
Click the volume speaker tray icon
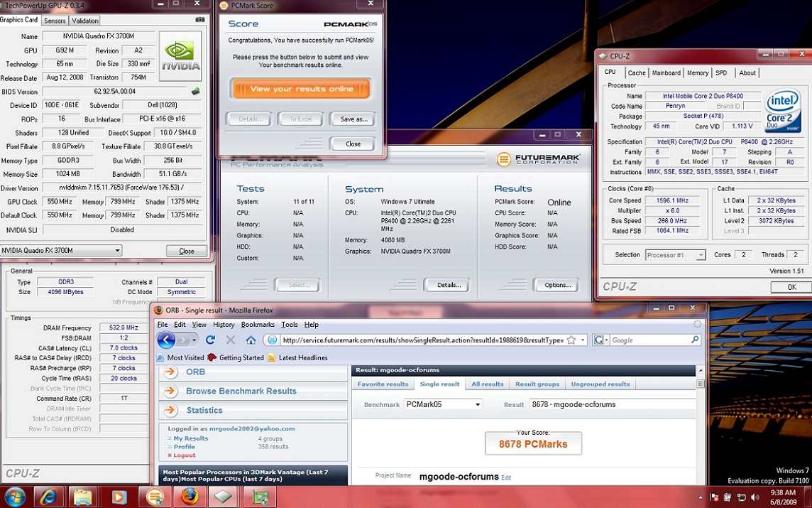754,497
